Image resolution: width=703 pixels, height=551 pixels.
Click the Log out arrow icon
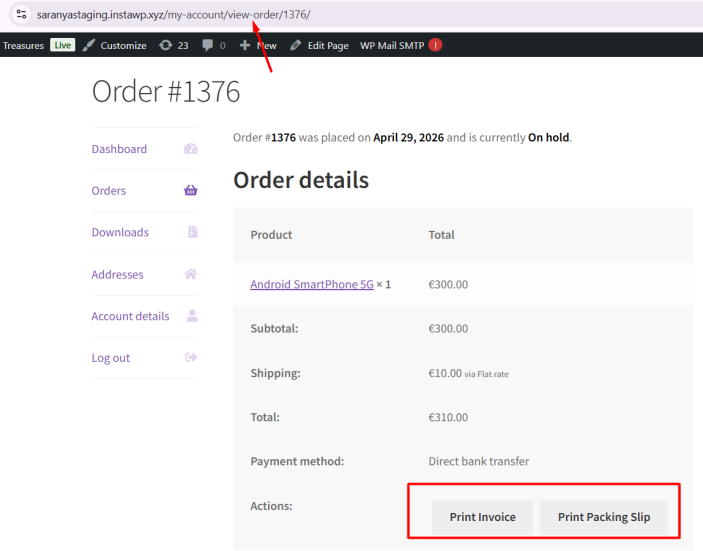pyautogui.click(x=191, y=358)
